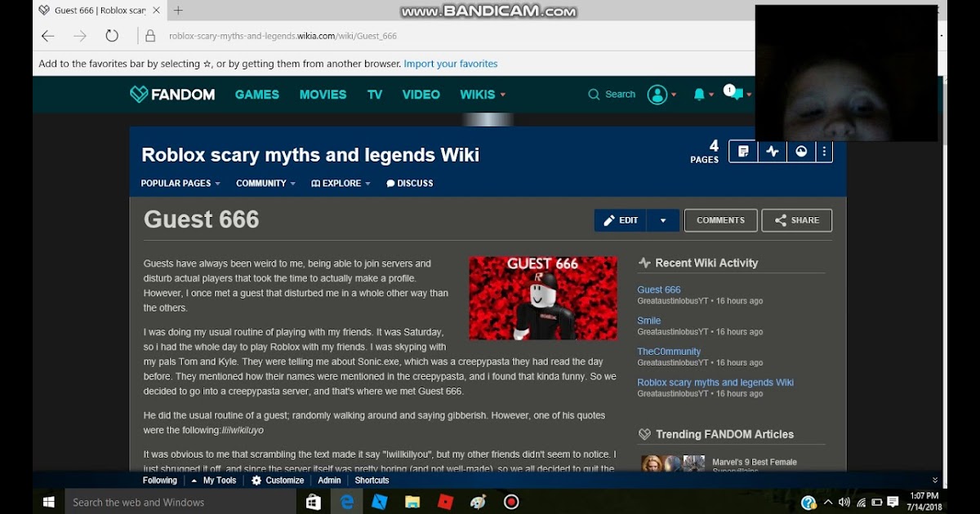Open Roblox scary myths and legends Wiki activity link
The height and width of the screenshot is (514, 980).
pos(715,383)
